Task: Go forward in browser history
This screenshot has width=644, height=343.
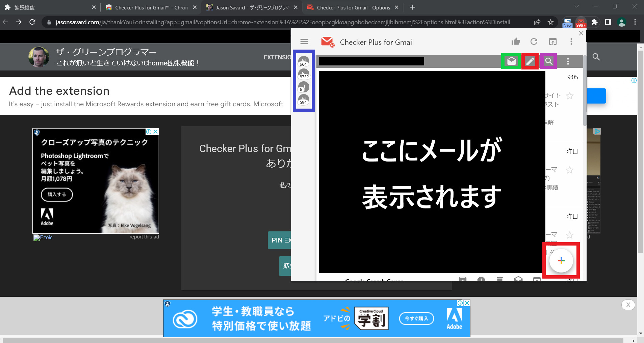Action: [19, 22]
